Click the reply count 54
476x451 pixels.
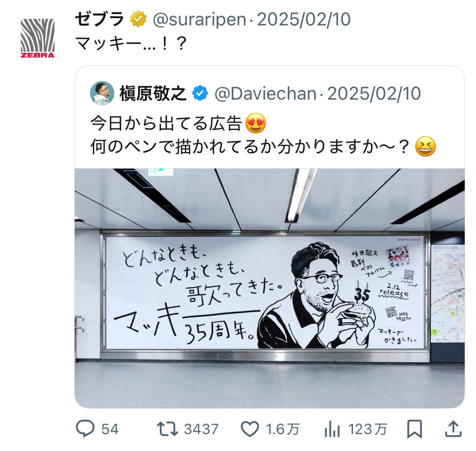click(x=109, y=429)
